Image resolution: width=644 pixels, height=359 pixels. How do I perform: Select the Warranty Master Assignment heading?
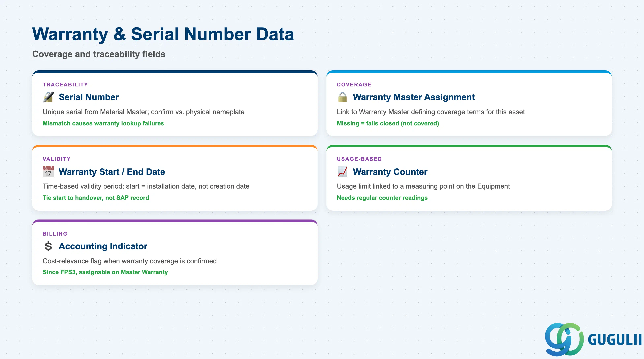pyautogui.click(x=414, y=97)
